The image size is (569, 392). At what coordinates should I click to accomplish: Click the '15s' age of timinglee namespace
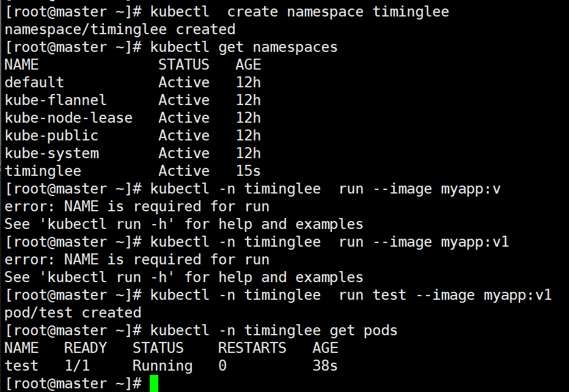pyautogui.click(x=248, y=171)
